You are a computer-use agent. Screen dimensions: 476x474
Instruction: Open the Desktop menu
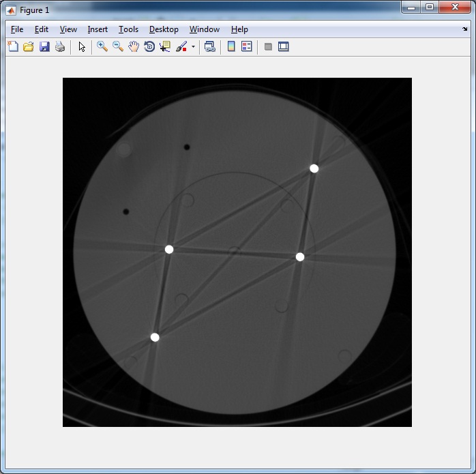pyautogui.click(x=164, y=29)
